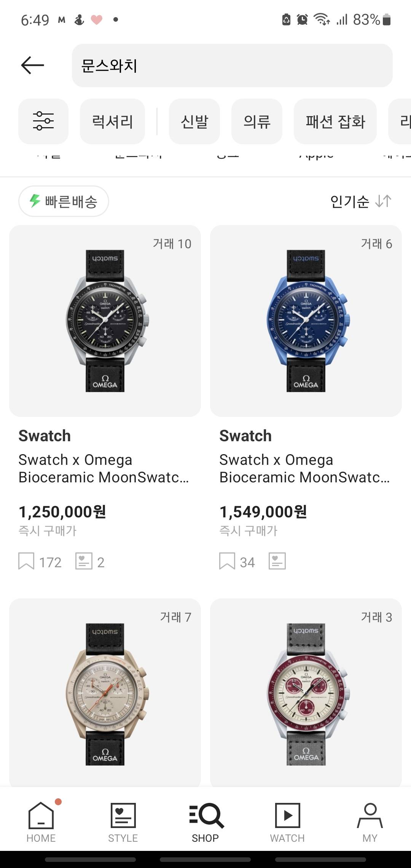Open the beige MoonSwatch product image
This screenshot has width=411, height=868.
[105, 693]
